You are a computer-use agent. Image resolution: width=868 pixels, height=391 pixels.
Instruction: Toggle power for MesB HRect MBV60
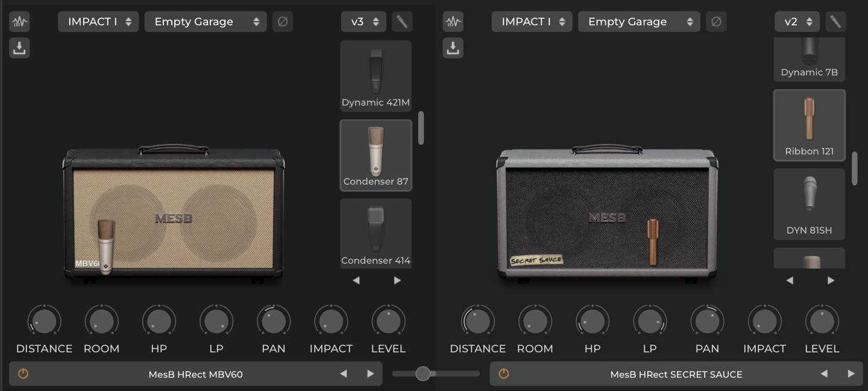coord(23,374)
